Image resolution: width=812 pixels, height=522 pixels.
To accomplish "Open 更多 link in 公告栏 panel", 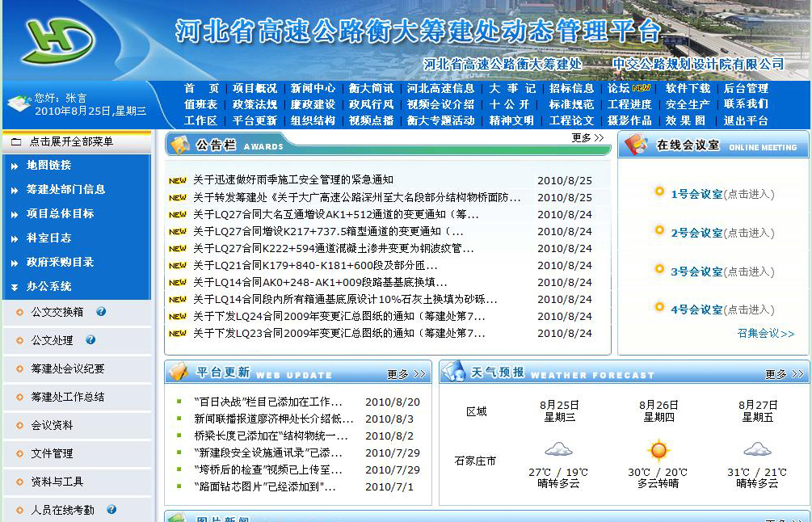I will [x=587, y=138].
